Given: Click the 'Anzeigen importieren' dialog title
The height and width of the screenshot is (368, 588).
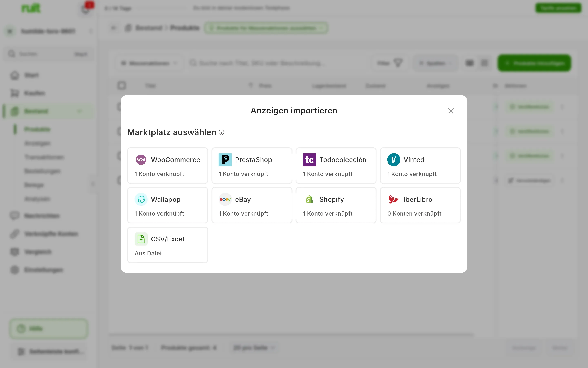Looking at the screenshot, I should pyautogui.click(x=294, y=110).
